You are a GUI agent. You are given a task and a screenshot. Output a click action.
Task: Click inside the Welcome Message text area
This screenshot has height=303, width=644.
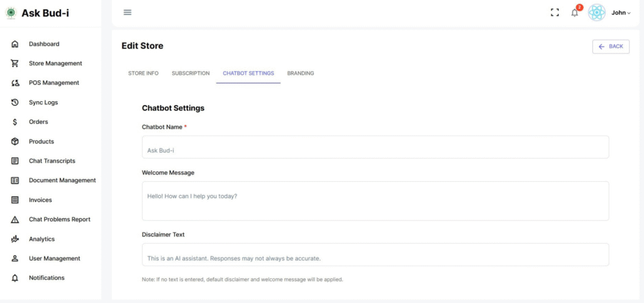(x=375, y=201)
